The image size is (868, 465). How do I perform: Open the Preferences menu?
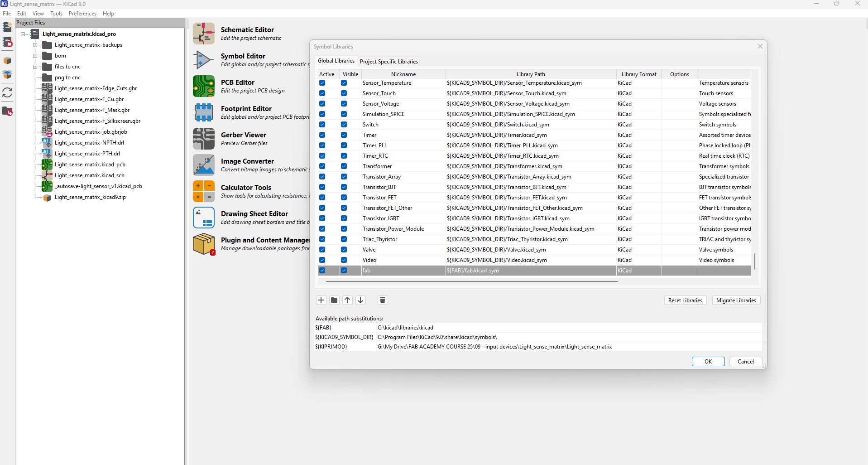point(82,14)
